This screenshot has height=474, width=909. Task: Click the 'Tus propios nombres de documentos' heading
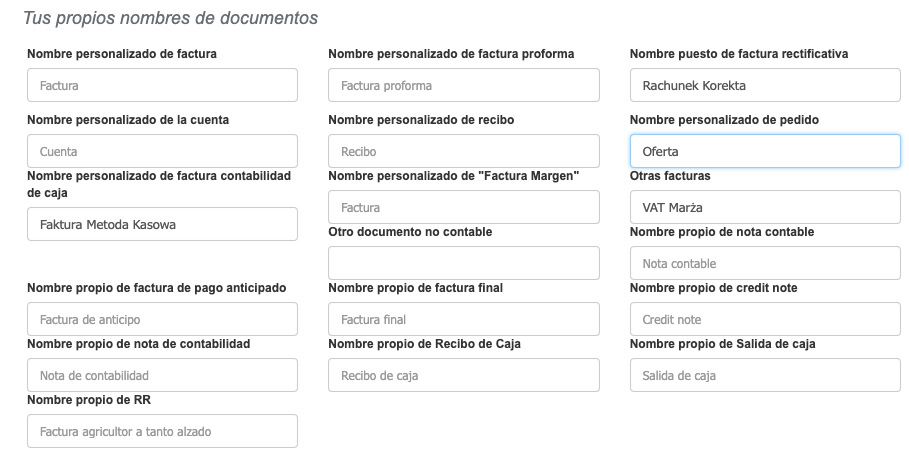coord(170,18)
